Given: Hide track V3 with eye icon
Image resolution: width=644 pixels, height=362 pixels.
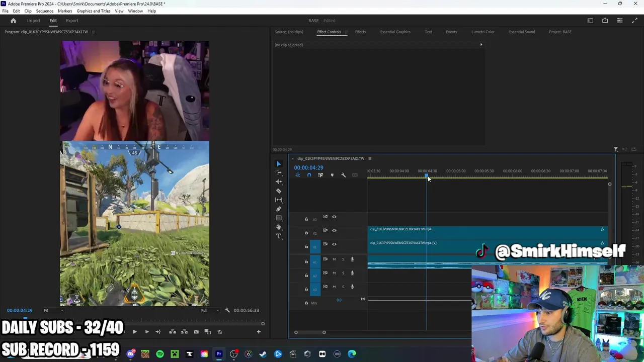Looking at the screenshot, I should tap(334, 217).
